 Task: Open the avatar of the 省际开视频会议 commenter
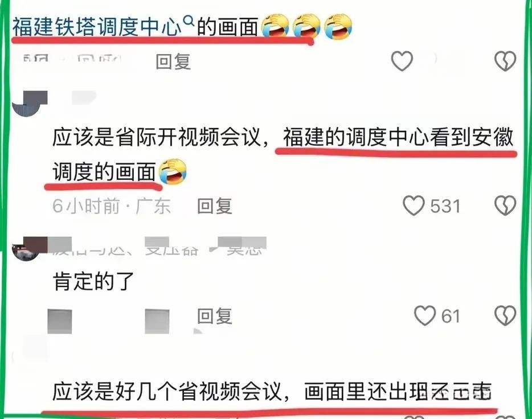pyautogui.click(x=29, y=104)
